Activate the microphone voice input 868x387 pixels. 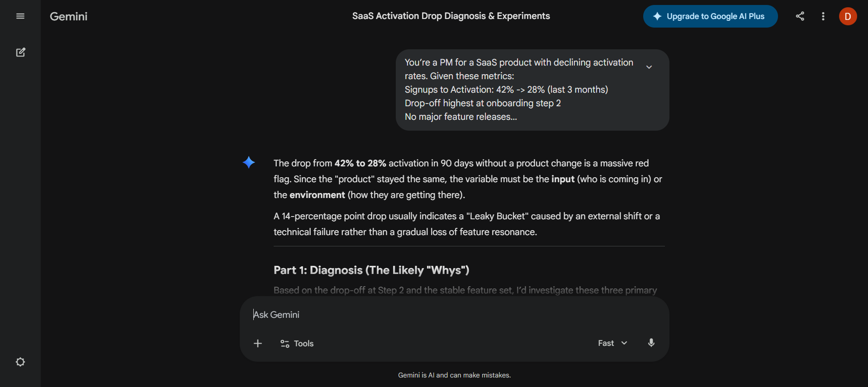point(651,343)
